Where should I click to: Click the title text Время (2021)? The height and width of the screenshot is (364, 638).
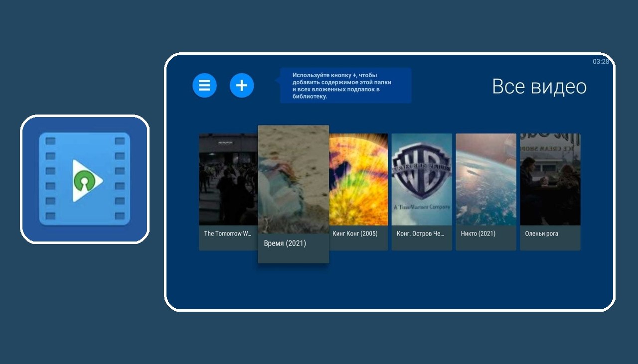(285, 243)
